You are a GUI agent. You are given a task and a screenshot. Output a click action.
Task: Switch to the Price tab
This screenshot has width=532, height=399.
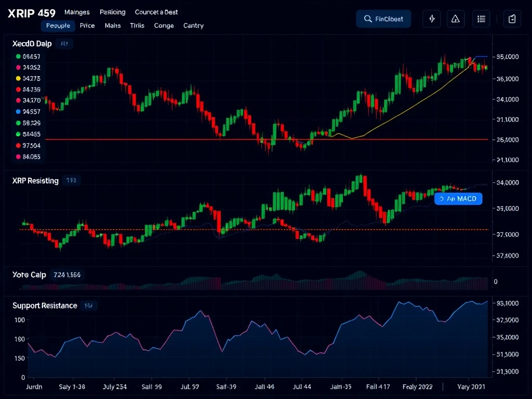point(87,25)
